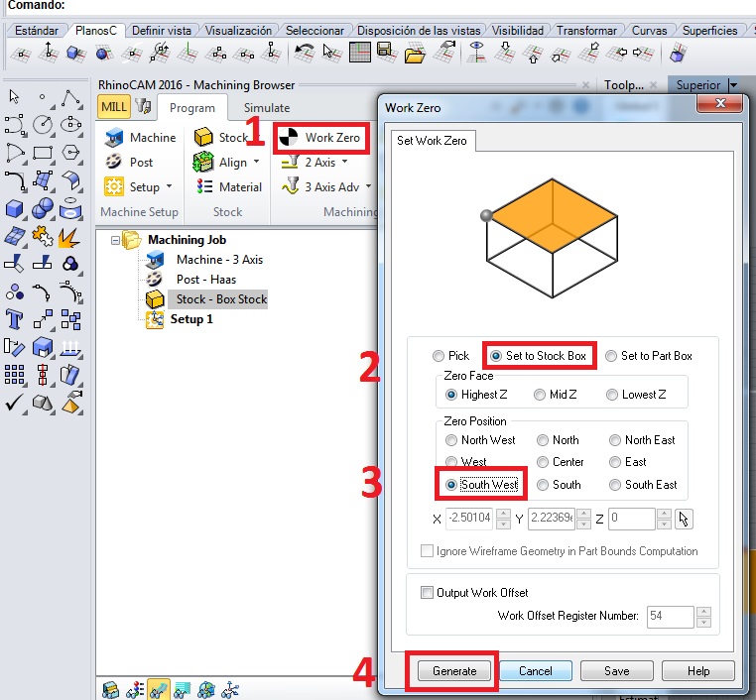The image size is (756, 700).
Task: Increase the Work Offset Register stepper
Action: [x=704, y=612]
